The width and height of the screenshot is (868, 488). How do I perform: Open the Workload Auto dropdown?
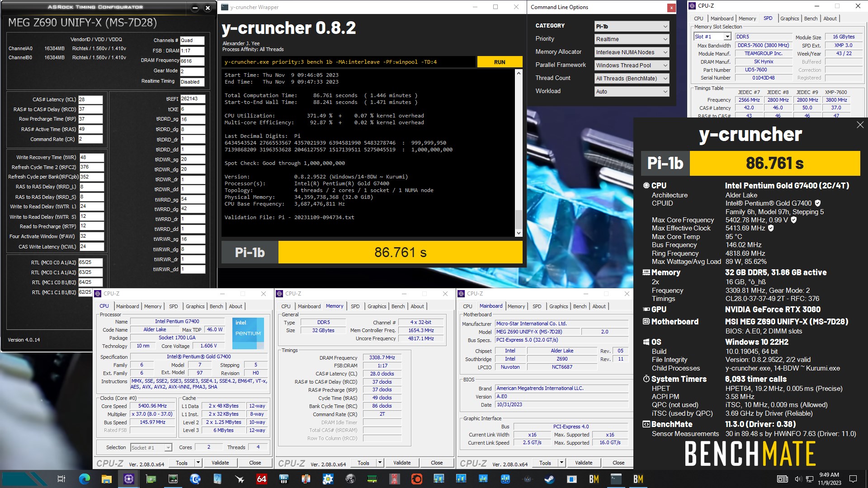click(x=632, y=92)
